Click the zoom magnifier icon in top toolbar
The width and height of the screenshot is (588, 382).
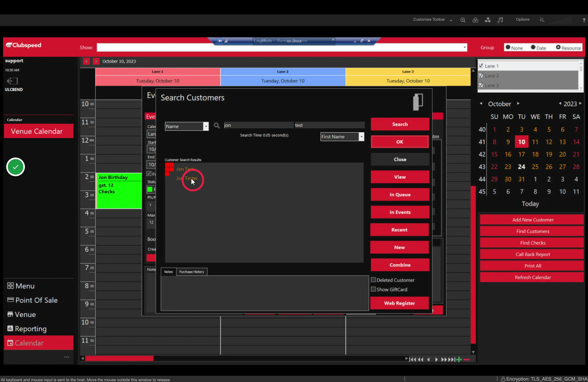pos(463,20)
